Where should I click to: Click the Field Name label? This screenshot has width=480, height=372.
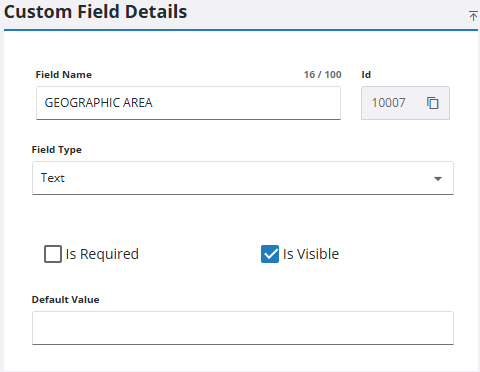point(64,75)
